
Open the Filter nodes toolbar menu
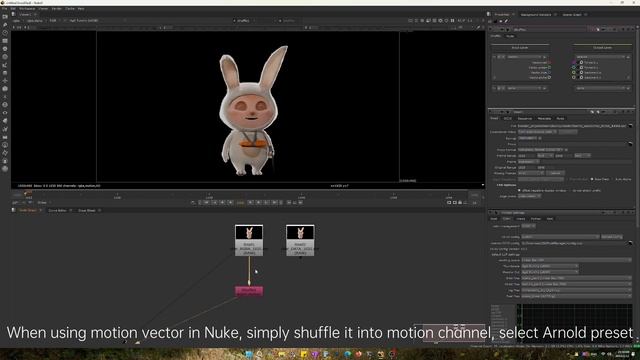(5, 57)
